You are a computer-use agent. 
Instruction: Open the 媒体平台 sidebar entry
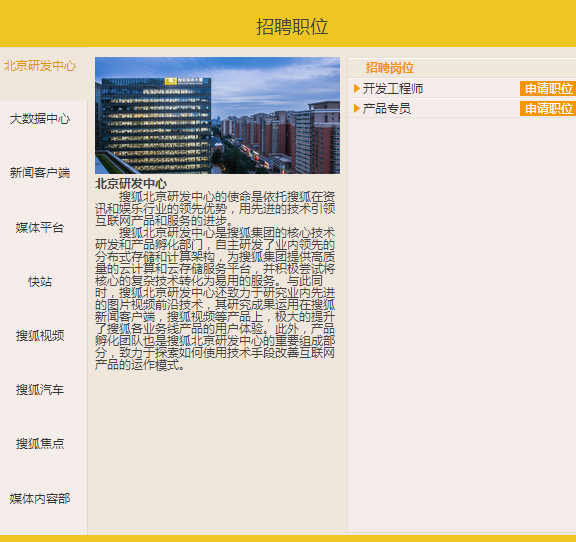click(x=40, y=227)
